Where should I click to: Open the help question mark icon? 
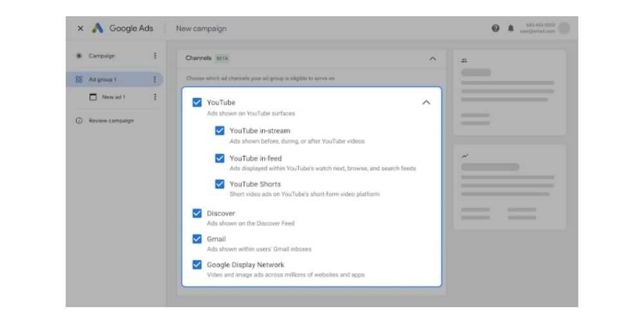(495, 28)
